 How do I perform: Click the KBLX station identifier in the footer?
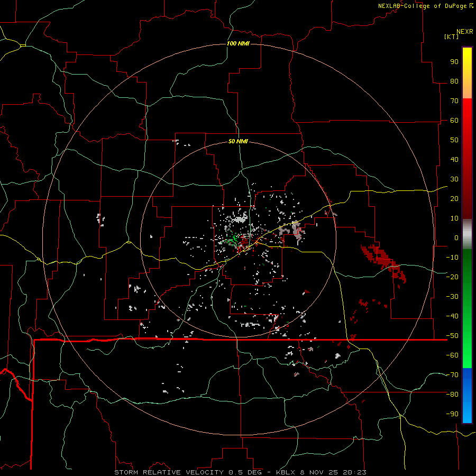tap(286, 472)
